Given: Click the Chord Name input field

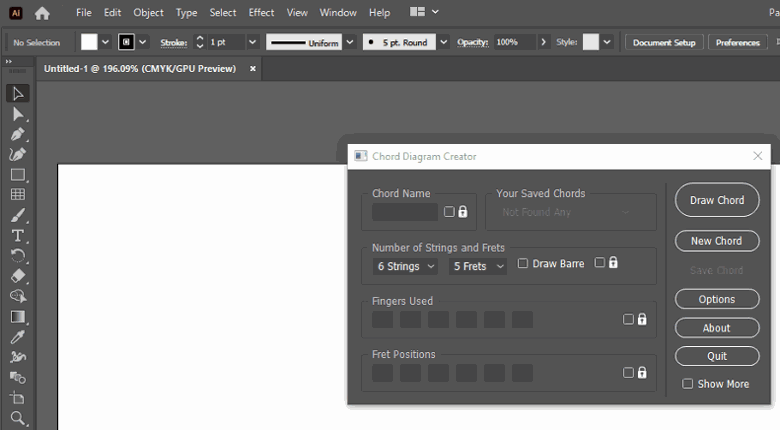Looking at the screenshot, I should click(x=405, y=212).
